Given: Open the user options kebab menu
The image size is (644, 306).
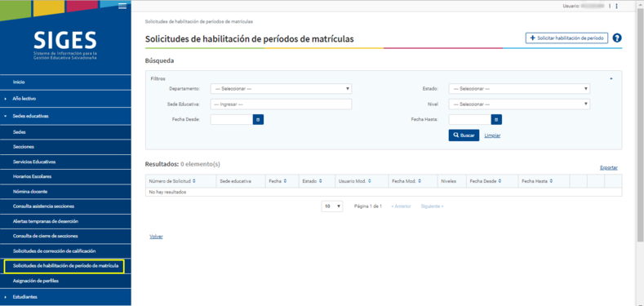Looking at the screenshot, I should click(616, 7).
